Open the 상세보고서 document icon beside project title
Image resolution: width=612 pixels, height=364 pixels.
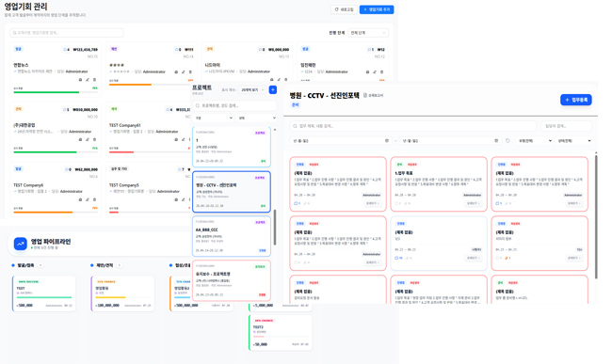click(365, 96)
